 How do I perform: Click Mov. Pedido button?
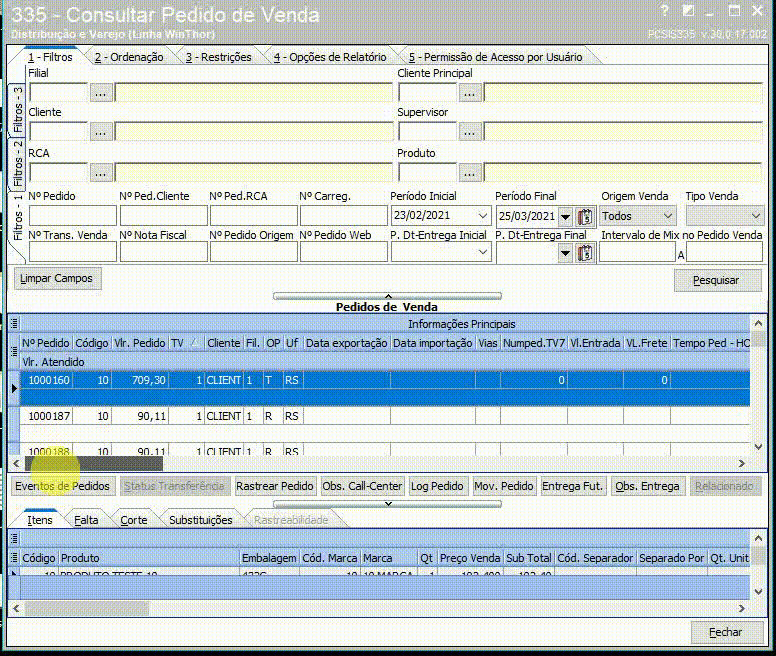[x=503, y=486]
